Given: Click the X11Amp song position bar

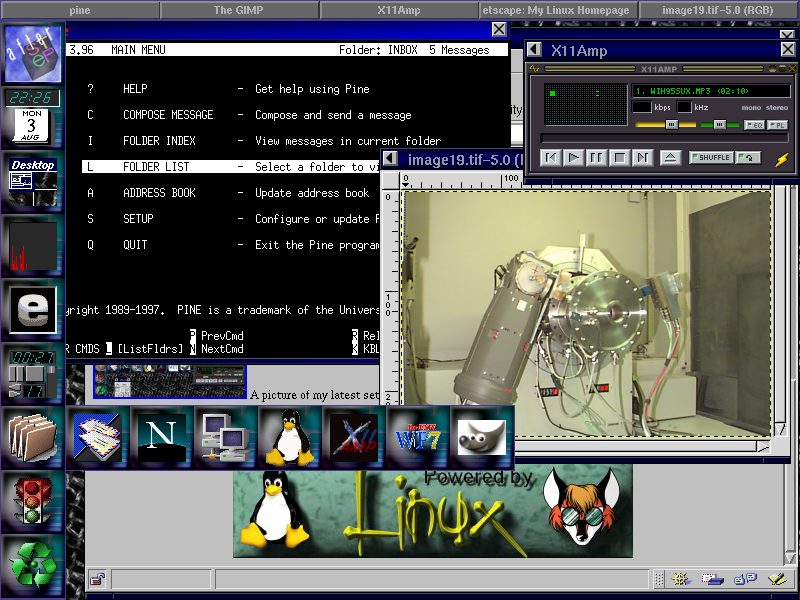Looking at the screenshot, I should 664,138.
